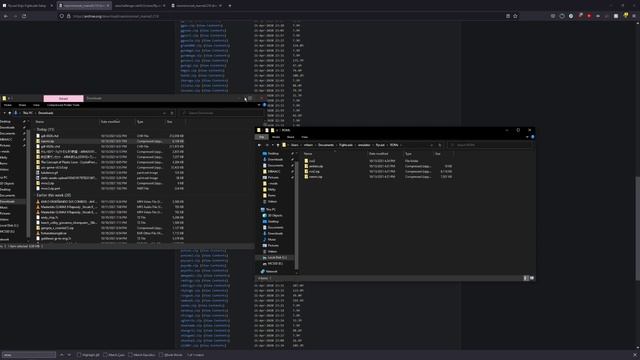Open Extract tab in Downloads window
640x360 pixels.
point(63,98)
